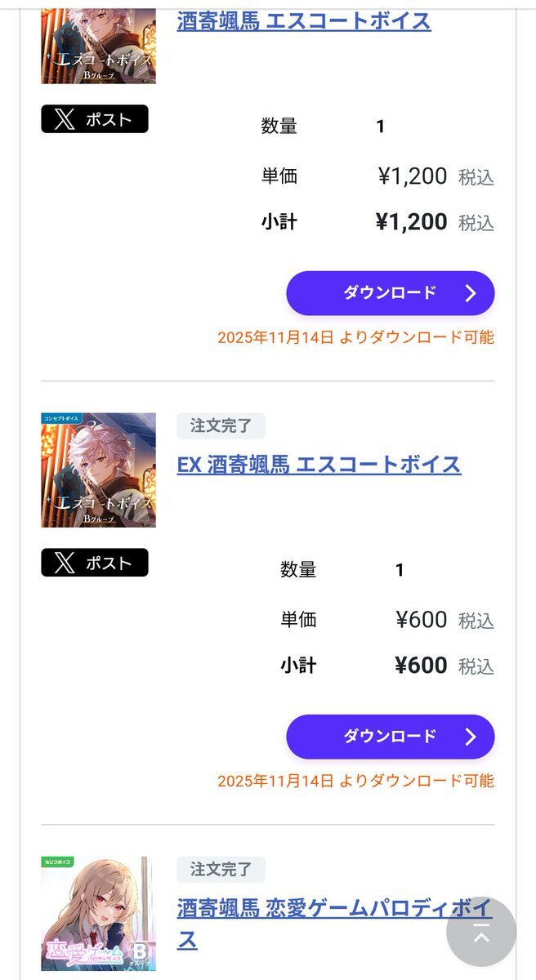Download the ¥1,200 エスコートボイス item
This screenshot has height=980, width=536.
tap(390, 293)
